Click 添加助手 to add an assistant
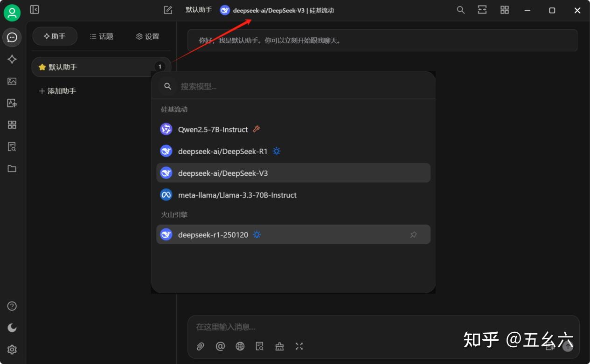The height and width of the screenshot is (364, 590). coord(57,90)
